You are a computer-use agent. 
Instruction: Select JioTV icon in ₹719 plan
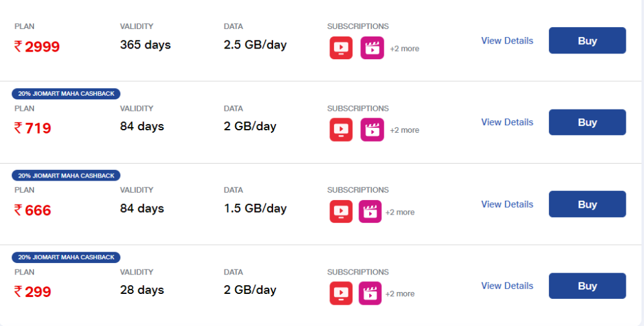pos(341,130)
